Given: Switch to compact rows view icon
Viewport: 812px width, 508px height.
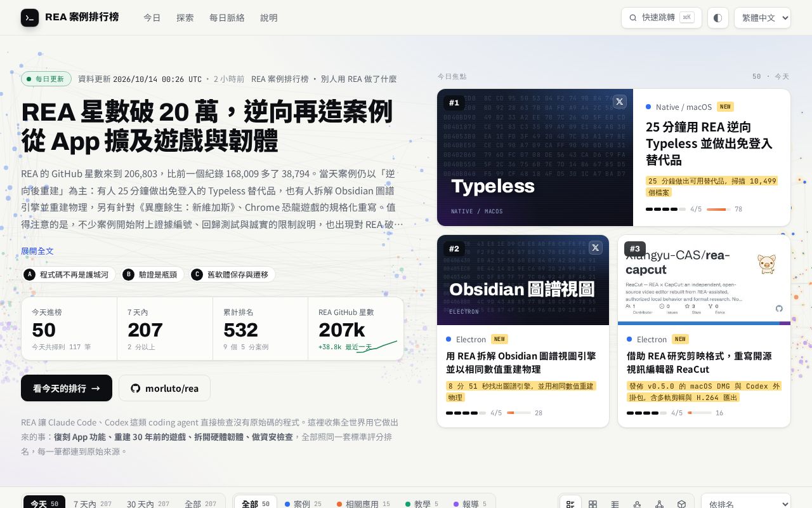Looking at the screenshot, I should tap(615, 504).
